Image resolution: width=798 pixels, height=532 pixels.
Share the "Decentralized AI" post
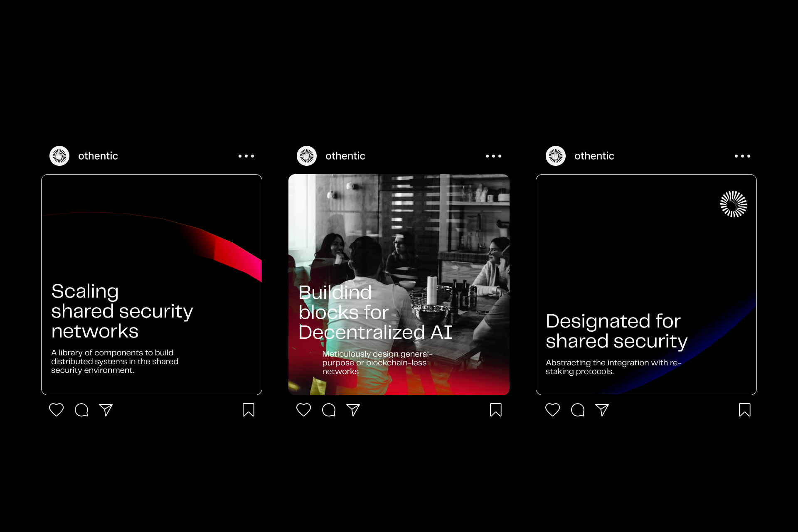tap(353, 410)
